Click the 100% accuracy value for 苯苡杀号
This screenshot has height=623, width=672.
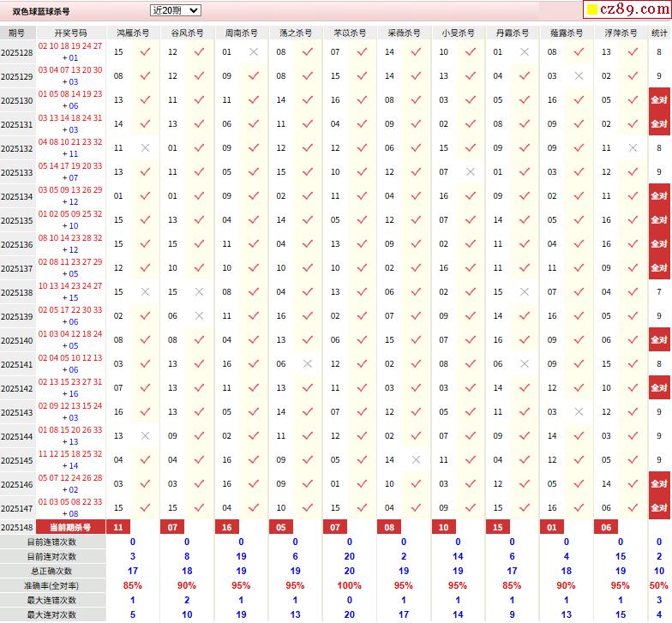coord(349,586)
